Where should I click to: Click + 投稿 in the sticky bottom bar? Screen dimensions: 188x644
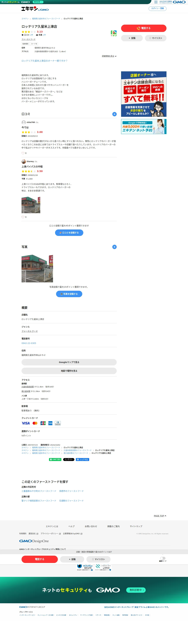pos(72,559)
